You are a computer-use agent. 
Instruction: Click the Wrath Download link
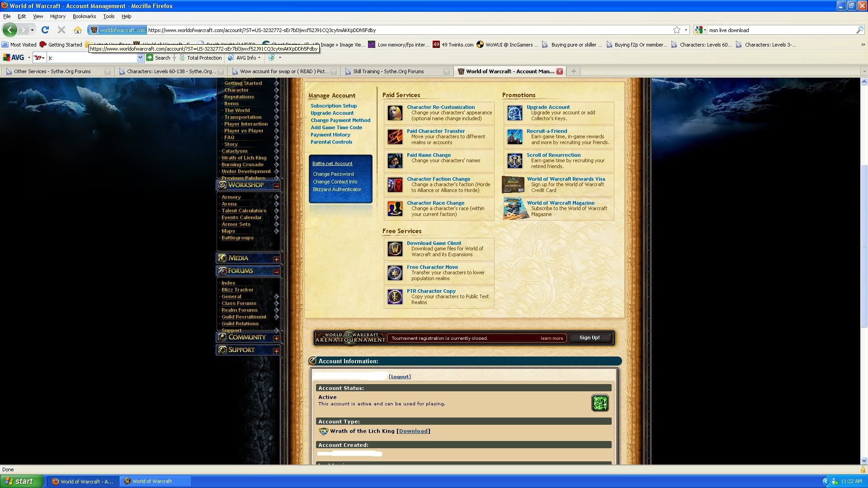pos(413,431)
